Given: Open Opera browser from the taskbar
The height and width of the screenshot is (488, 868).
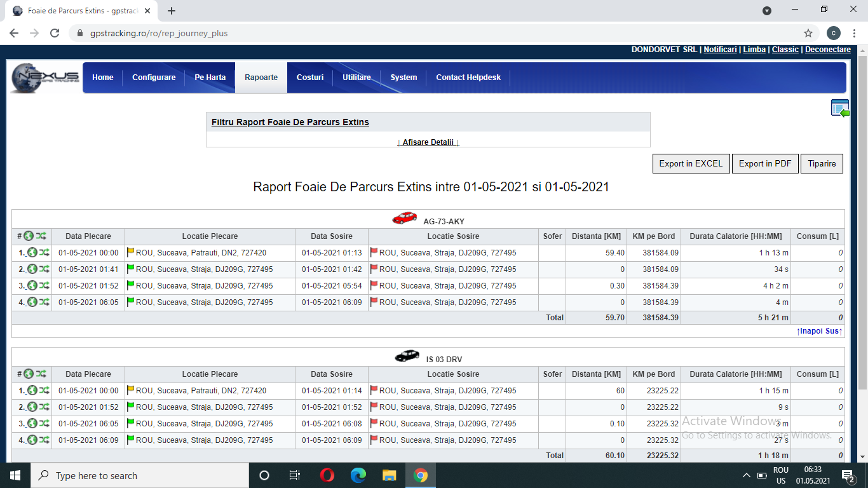Looking at the screenshot, I should [x=327, y=475].
